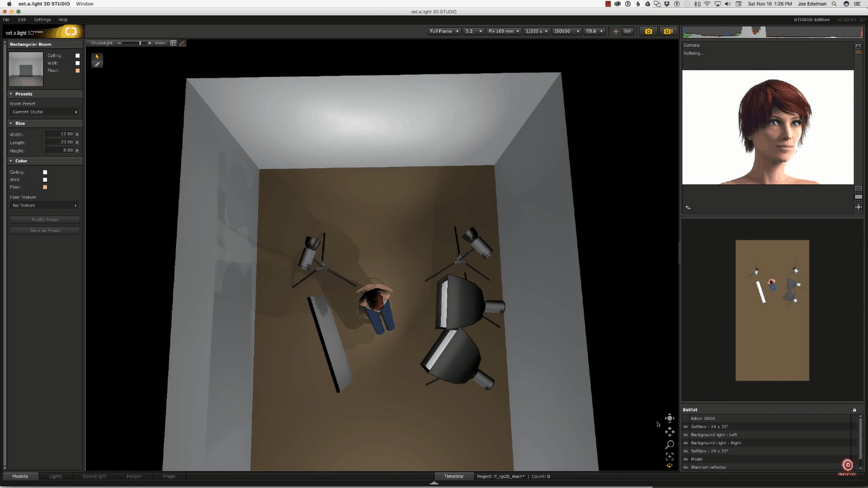Select the arrow pointer tool
Viewport: 868px width, 488px height.
(x=97, y=57)
